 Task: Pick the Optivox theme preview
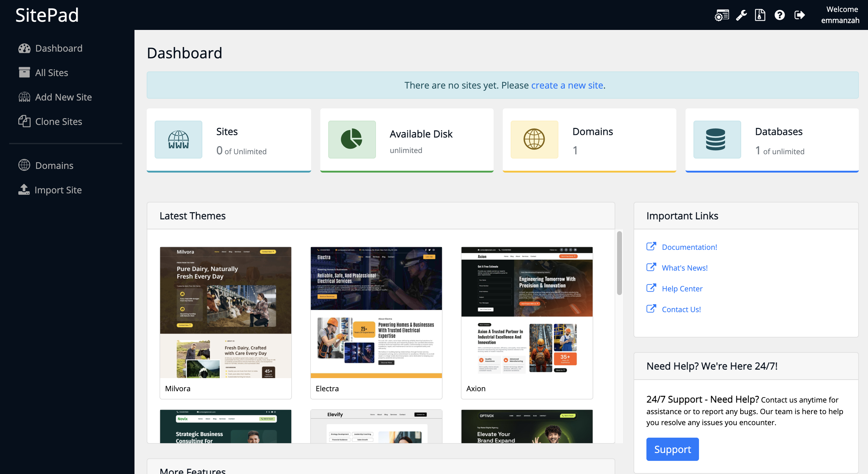click(527, 427)
